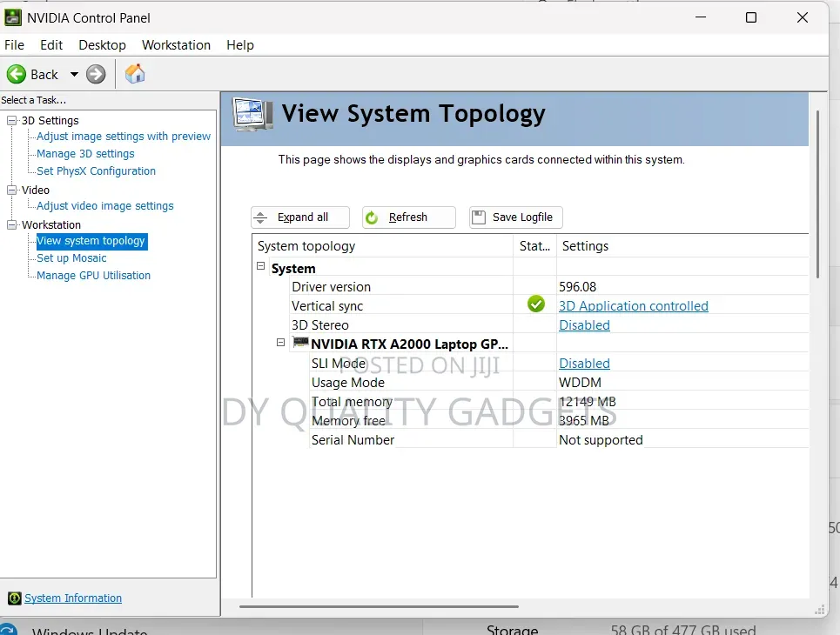Click the green Vertical sync status checkmark
Image resolution: width=840 pixels, height=635 pixels.
click(535, 304)
